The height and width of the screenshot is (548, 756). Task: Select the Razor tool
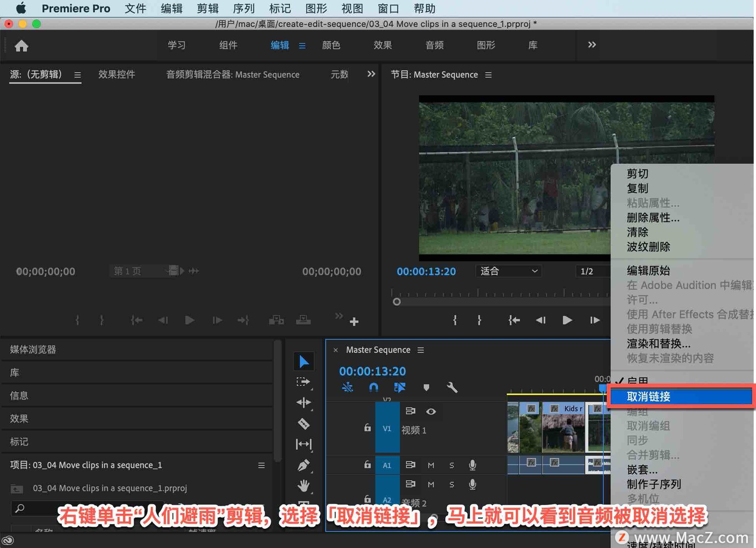304,424
